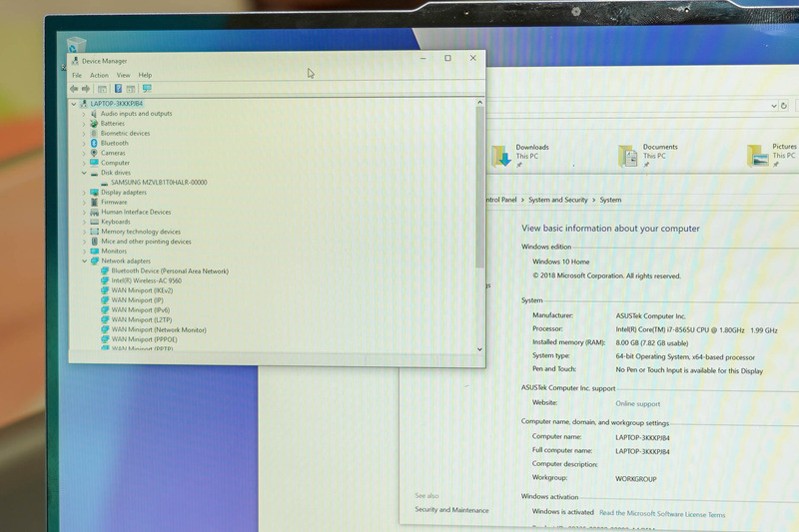Select Bluetooth Device (Personal Area Network)
The height and width of the screenshot is (532, 799).
170,271
